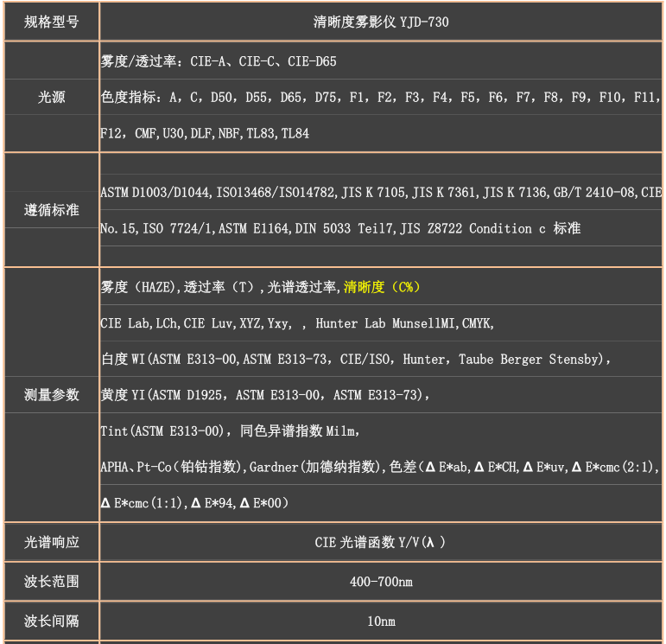Select the ASTM D1003/D1044 standards line

(x=381, y=193)
